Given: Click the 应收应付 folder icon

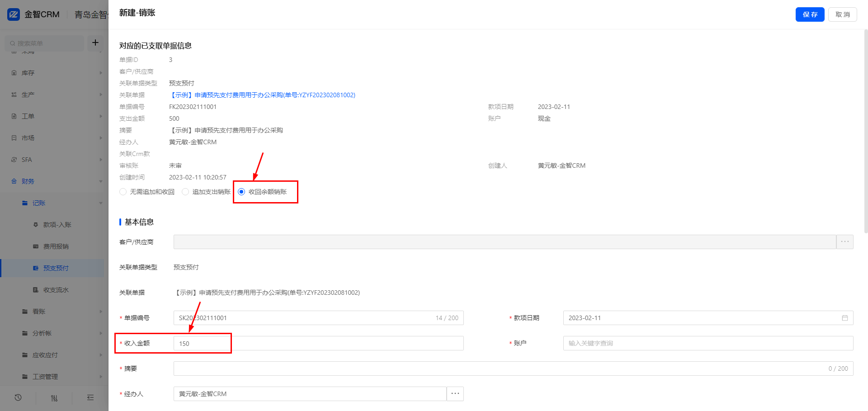Looking at the screenshot, I should tap(25, 355).
